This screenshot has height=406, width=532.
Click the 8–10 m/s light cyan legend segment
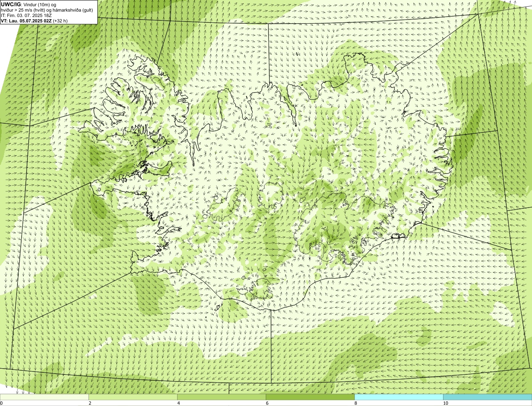399,397
